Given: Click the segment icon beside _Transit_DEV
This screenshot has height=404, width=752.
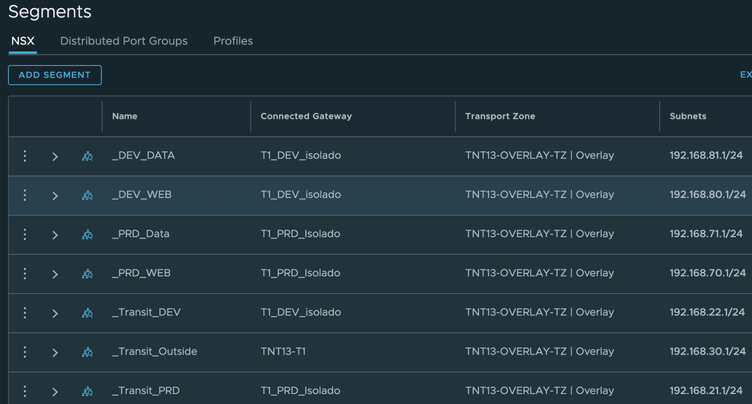Looking at the screenshot, I should coord(87,312).
